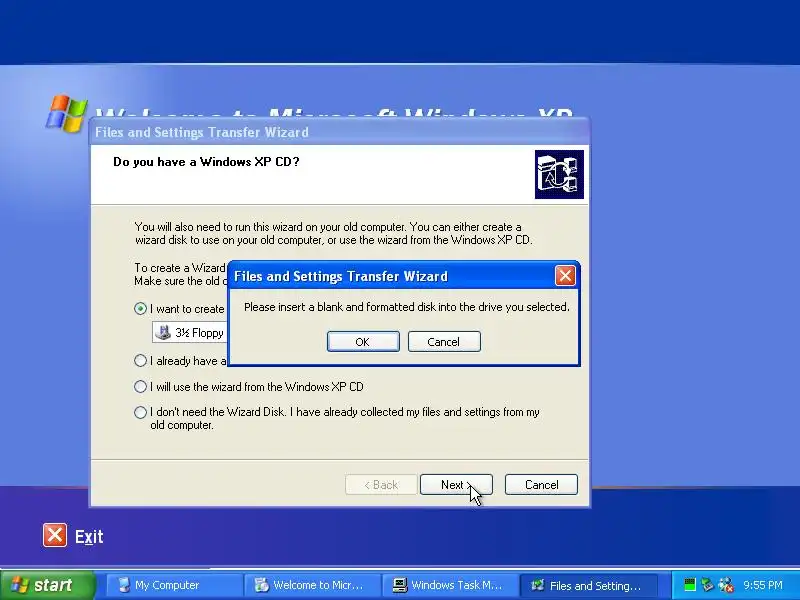Click the disconnected network tray icon
The height and width of the screenshot is (600, 800).
[x=726, y=585]
